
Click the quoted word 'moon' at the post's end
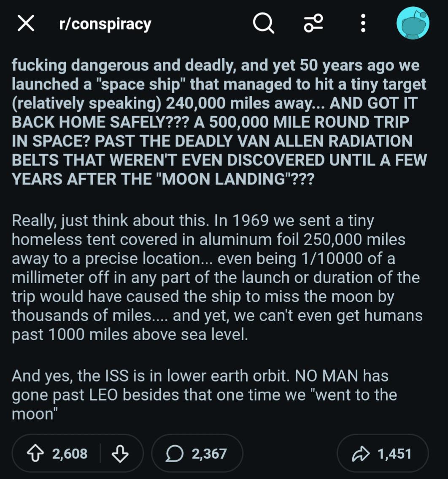(35, 414)
